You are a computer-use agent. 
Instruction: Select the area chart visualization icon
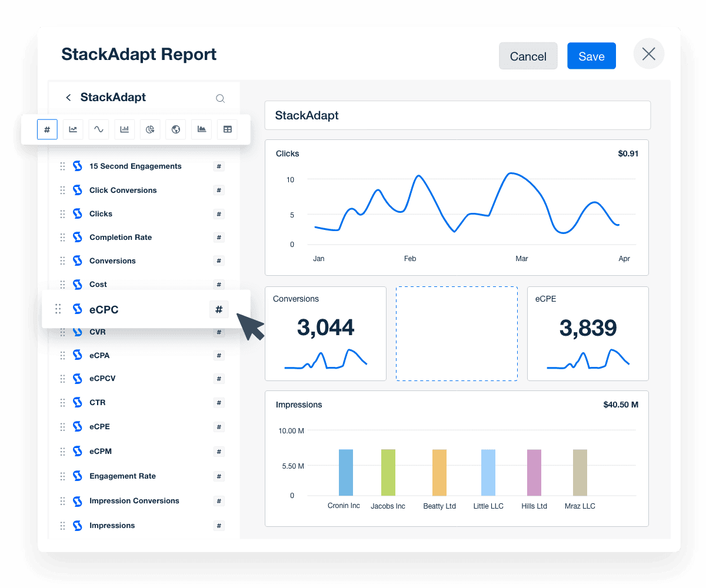201,129
